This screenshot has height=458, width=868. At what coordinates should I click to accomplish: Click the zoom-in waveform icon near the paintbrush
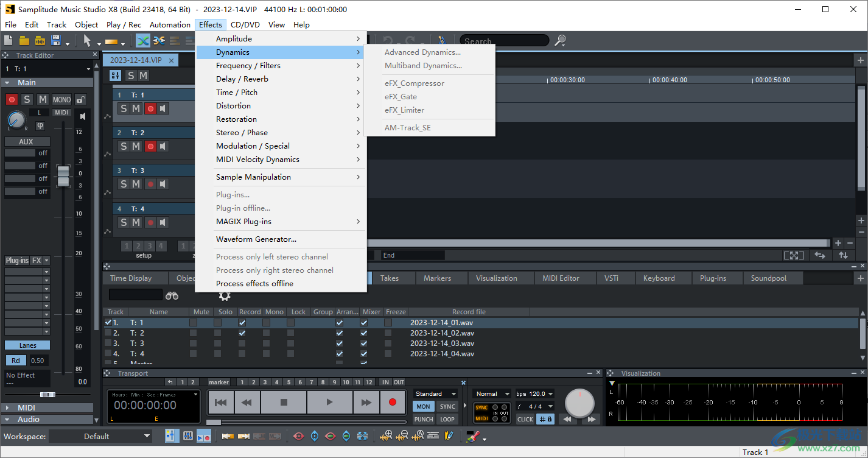[386, 435]
